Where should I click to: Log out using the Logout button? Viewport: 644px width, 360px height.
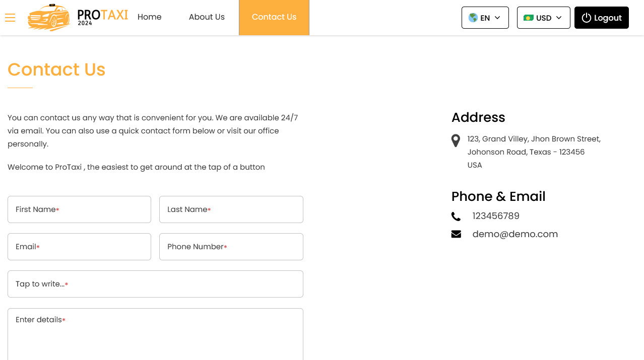pyautogui.click(x=602, y=18)
